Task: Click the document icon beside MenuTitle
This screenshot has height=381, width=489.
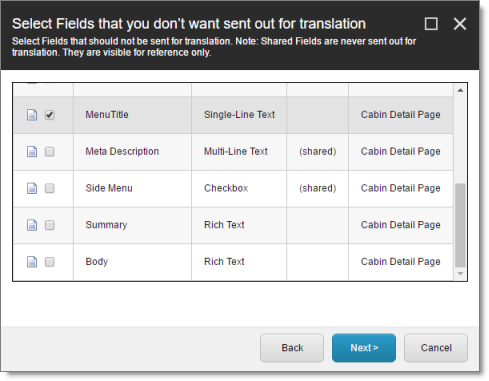Action: coord(32,115)
